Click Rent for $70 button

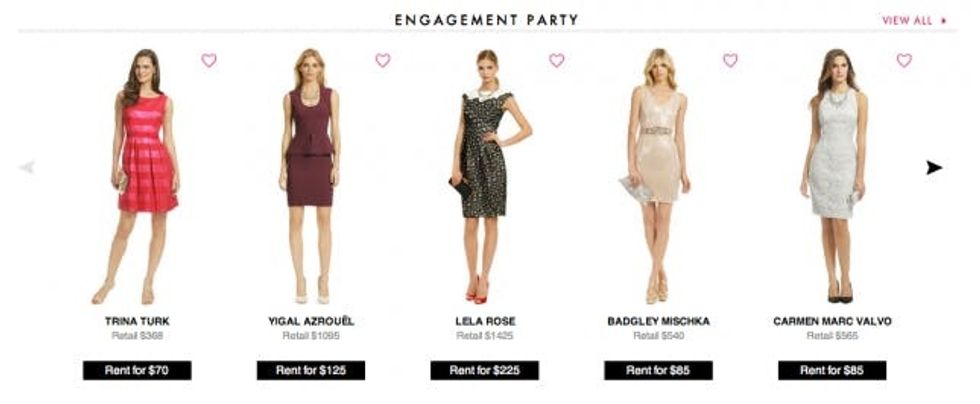pyautogui.click(x=137, y=370)
